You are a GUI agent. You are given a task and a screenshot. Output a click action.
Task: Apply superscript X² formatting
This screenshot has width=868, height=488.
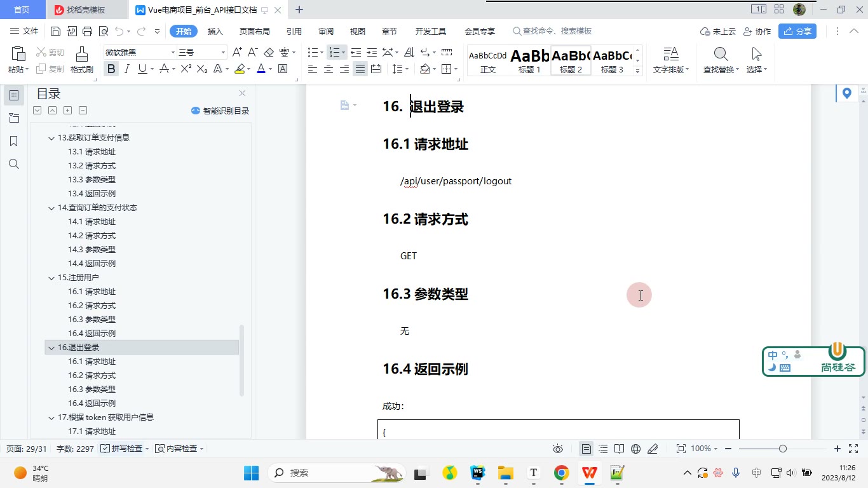click(x=186, y=69)
